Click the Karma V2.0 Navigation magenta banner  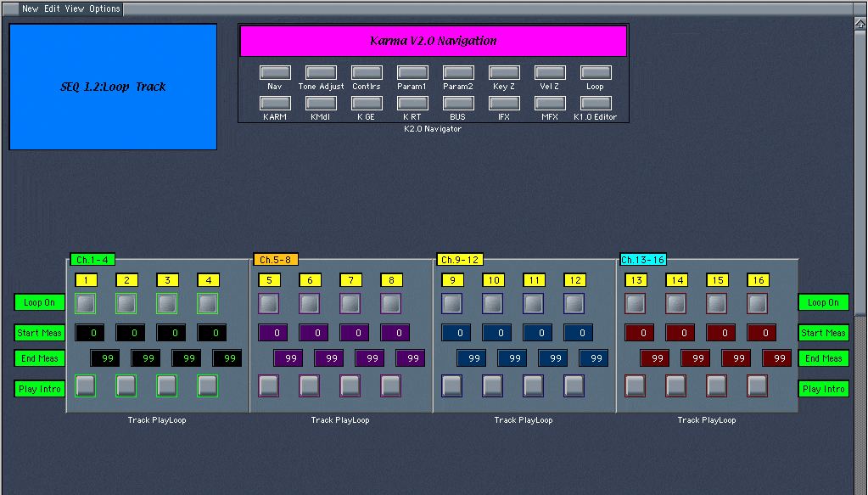(433, 41)
